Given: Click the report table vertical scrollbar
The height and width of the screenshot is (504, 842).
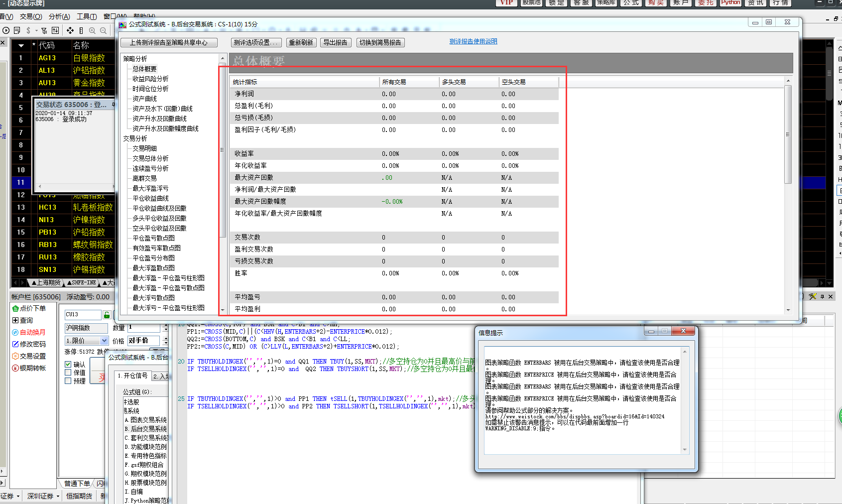Looking at the screenshot, I should (x=788, y=134).
